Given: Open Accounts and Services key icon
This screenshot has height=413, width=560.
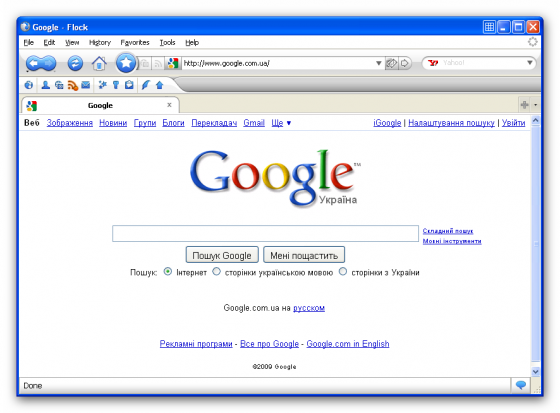Looking at the screenshot, I should click(116, 85).
